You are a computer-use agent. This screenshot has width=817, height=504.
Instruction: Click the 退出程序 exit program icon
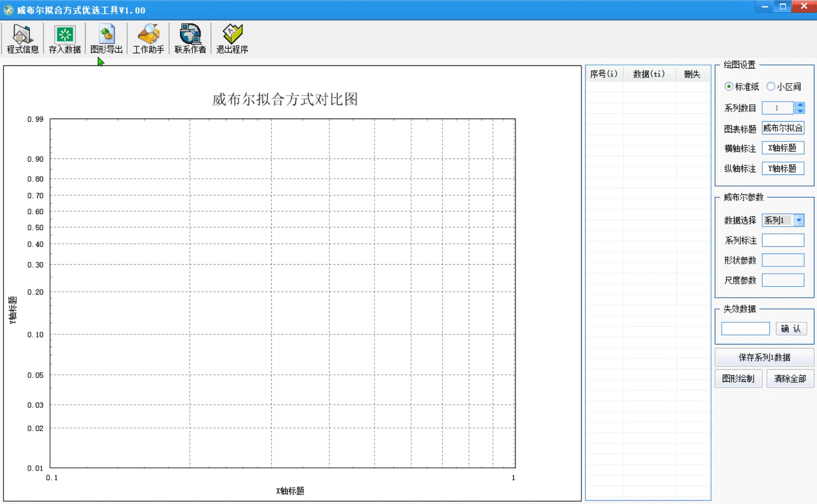[x=232, y=38]
